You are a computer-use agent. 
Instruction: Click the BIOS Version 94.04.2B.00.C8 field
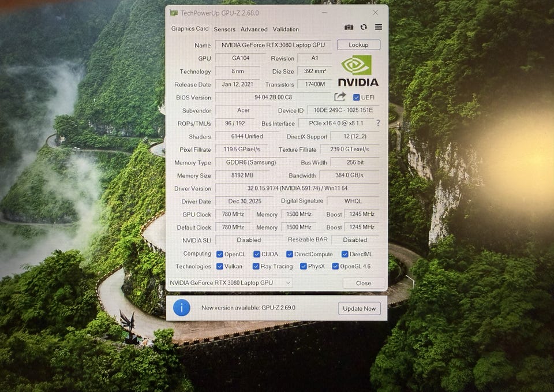(273, 97)
